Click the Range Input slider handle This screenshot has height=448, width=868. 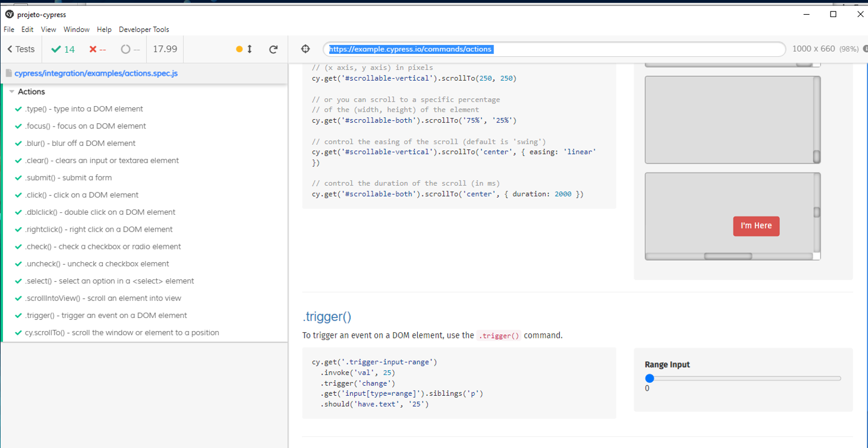click(x=650, y=378)
